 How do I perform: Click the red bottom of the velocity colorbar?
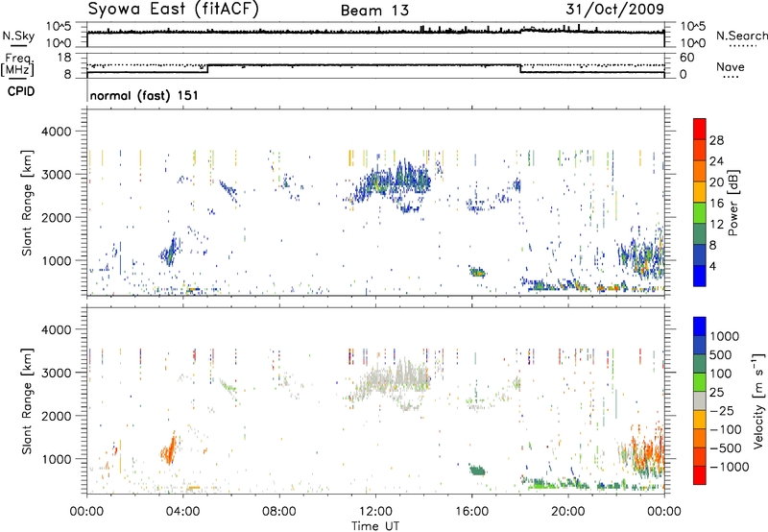pos(700,475)
